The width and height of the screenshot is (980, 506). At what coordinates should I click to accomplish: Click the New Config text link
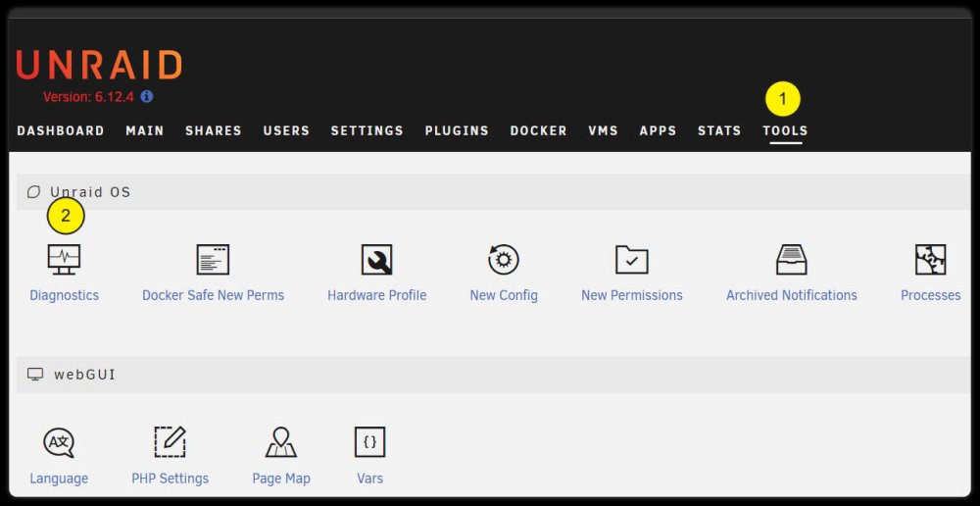504,295
